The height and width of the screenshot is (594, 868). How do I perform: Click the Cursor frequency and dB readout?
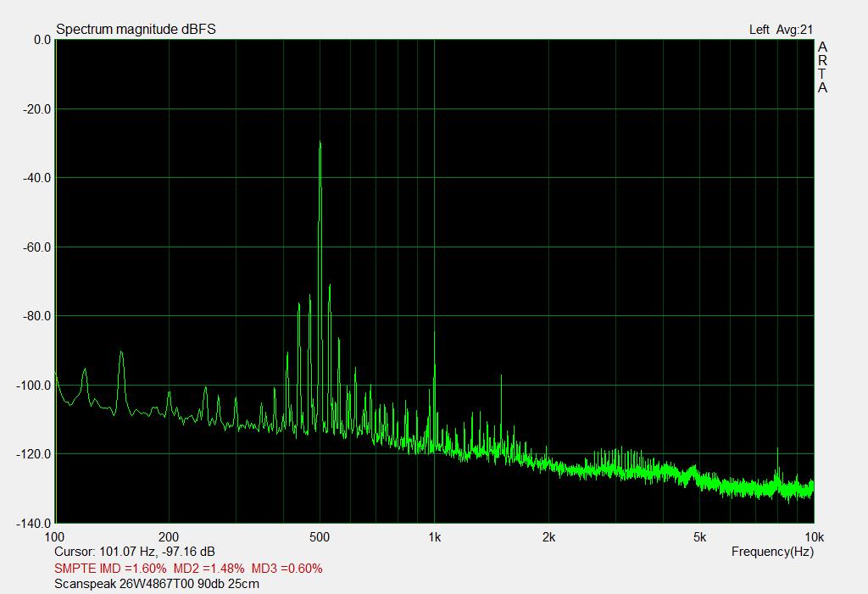pyautogui.click(x=134, y=552)
